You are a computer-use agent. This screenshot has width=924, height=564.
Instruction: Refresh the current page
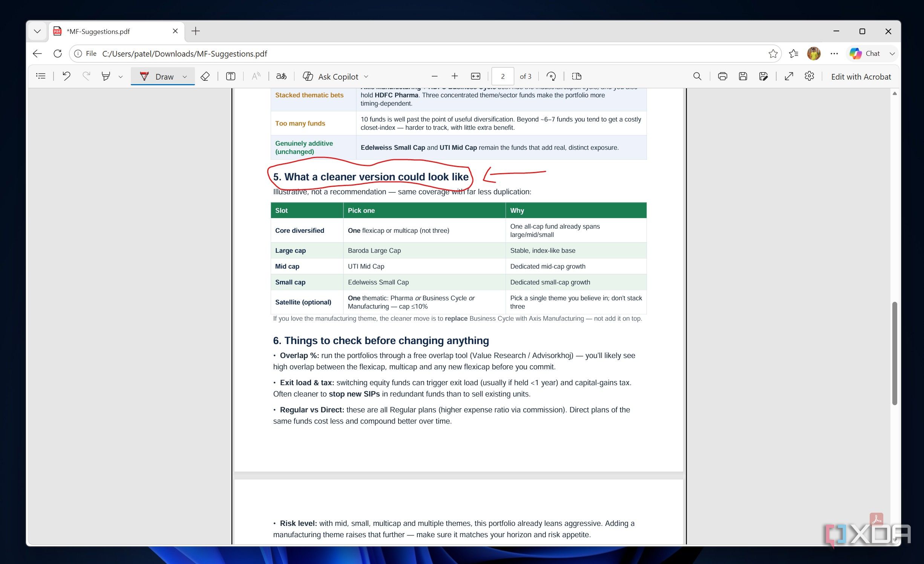58,54
